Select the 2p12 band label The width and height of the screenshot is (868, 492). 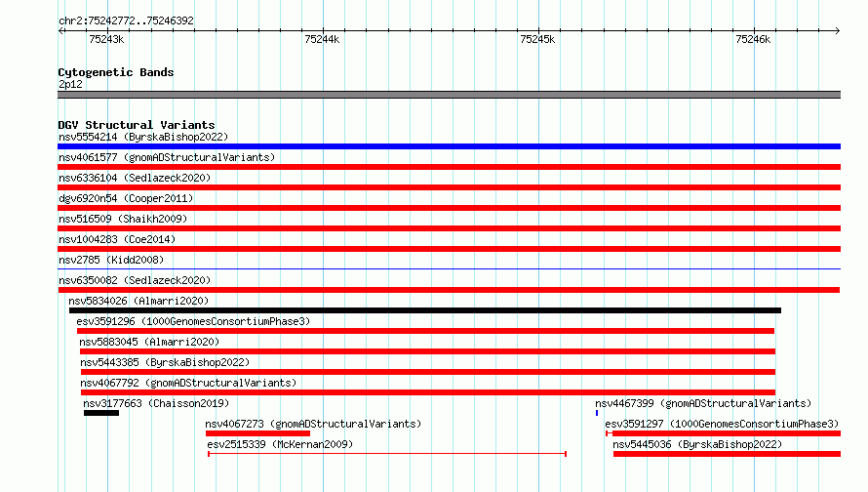point(70,84)
